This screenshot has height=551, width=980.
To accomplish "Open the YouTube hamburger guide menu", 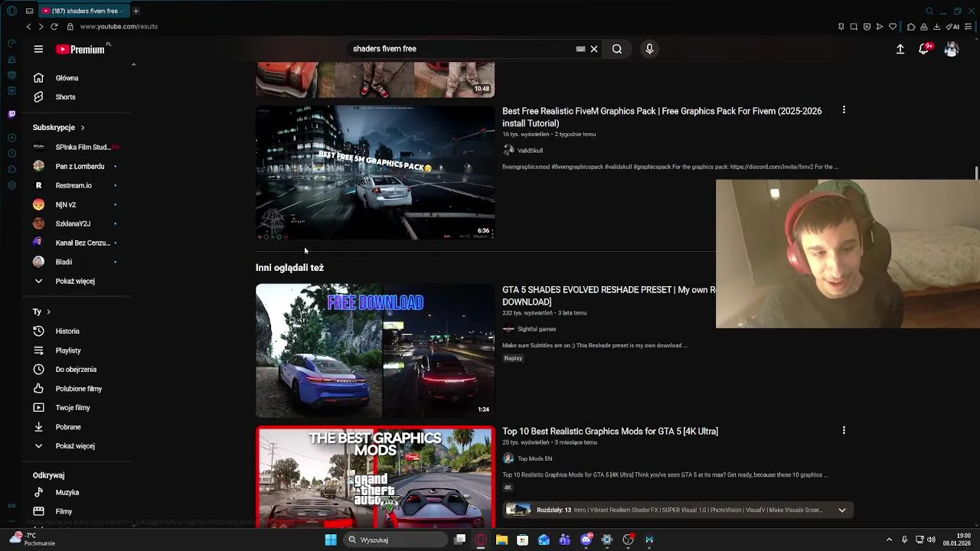I will click(x=38, y=49).
